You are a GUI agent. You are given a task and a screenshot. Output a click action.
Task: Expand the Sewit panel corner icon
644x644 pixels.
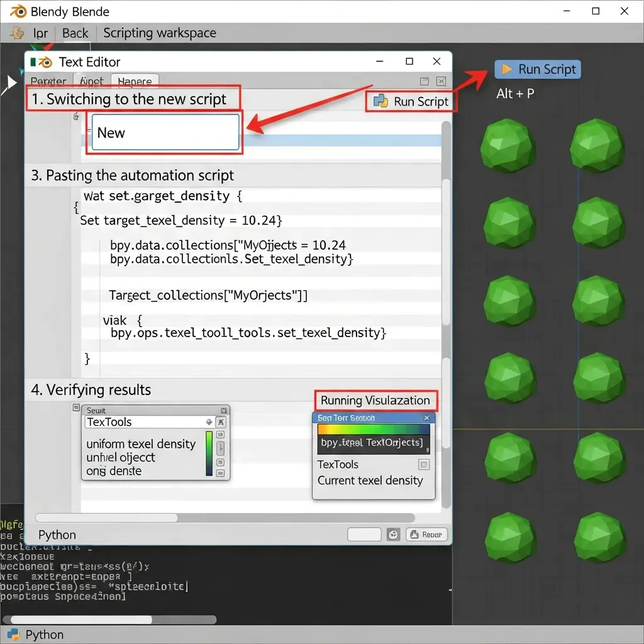(224, 410)
